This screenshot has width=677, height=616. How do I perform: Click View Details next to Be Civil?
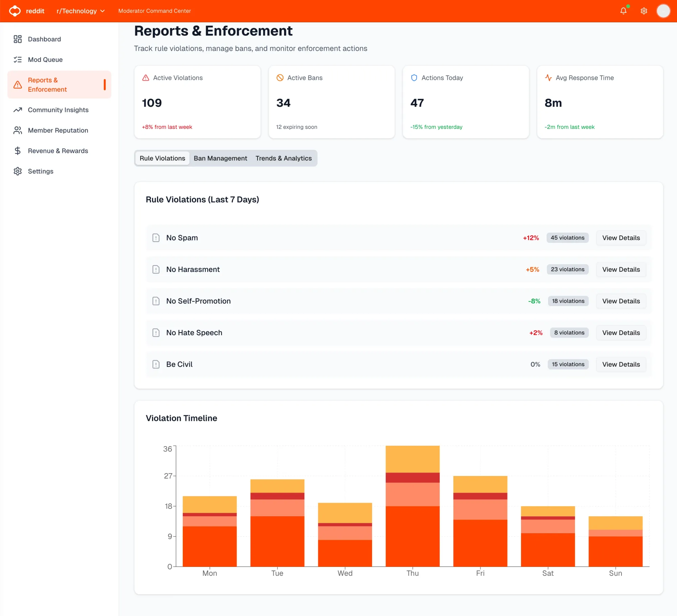[621, 364]
